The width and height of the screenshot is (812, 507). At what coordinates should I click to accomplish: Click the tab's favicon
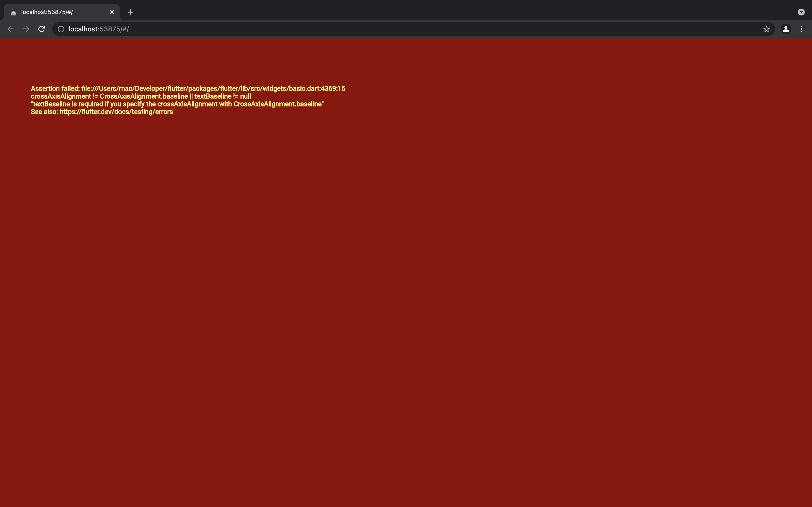(x=14, y=12)
